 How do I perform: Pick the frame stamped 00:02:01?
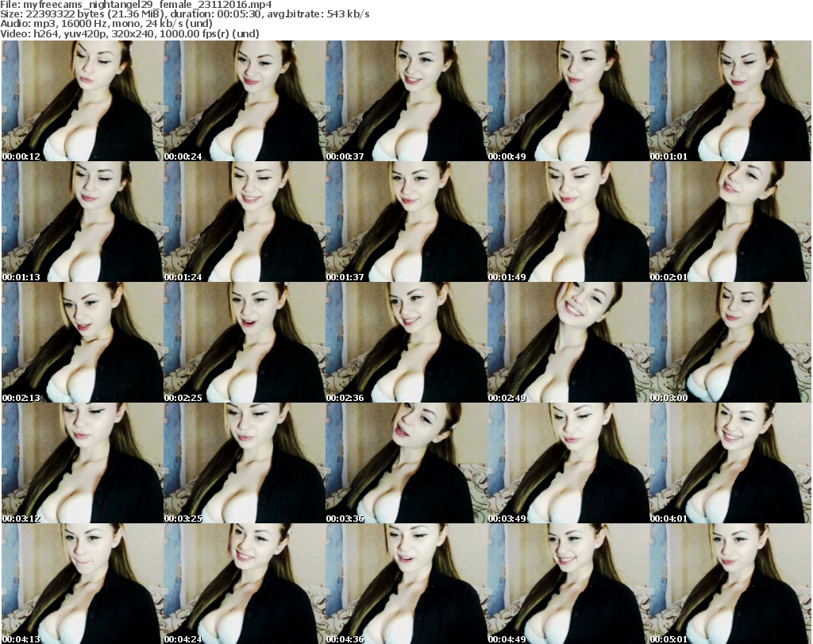730,222
